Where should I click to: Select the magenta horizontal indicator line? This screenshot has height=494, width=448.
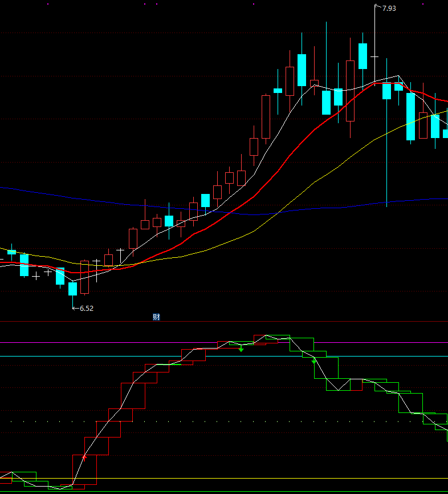coord(224,342)
